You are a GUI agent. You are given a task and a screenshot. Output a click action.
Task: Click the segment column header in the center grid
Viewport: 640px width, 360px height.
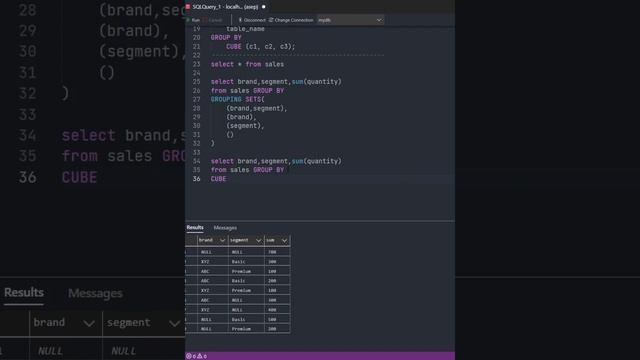[x=246, y=240]
